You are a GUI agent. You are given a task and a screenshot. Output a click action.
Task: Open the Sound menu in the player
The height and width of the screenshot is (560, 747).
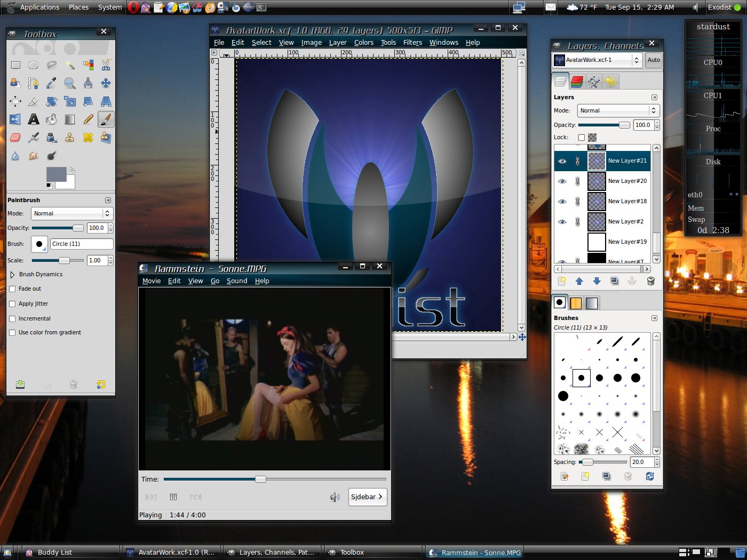pos(237,281)
